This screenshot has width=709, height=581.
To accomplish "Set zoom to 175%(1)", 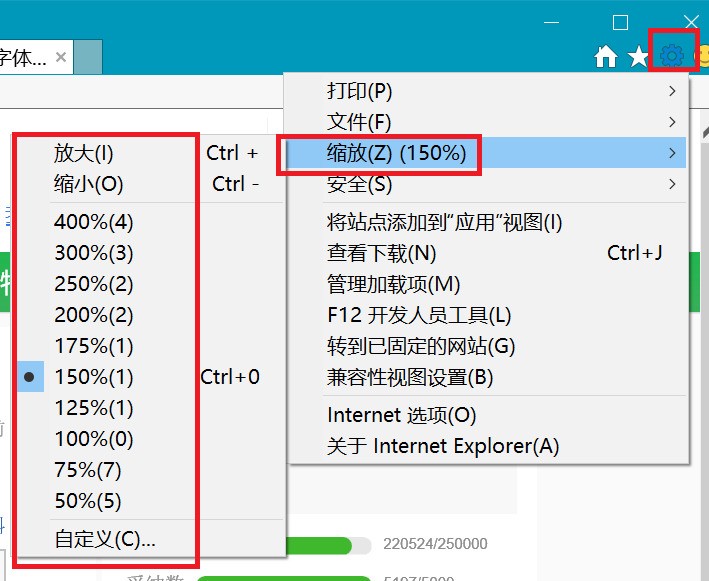I will pos(151,346).
